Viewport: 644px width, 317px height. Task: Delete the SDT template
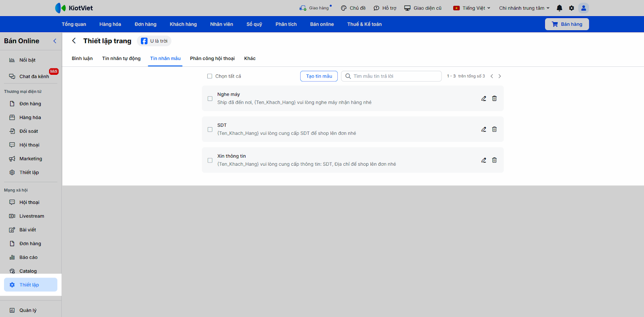(494, 130)
